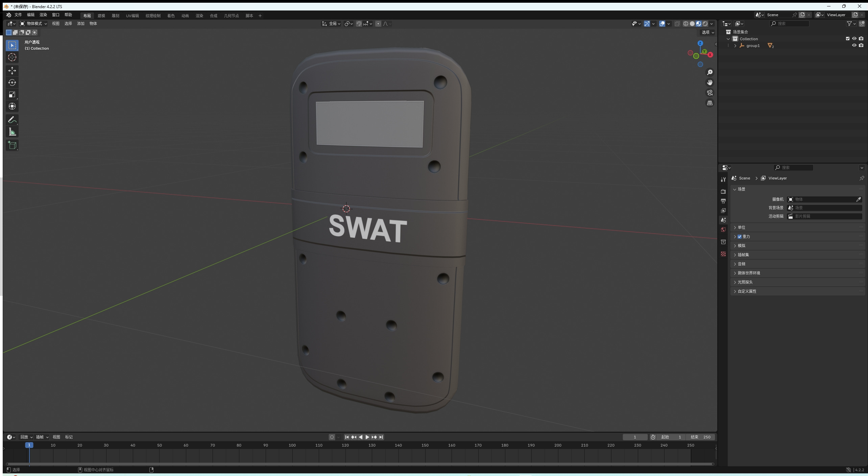Click the Add Cube tool
The height and width of the screenshot is (476, 868).
click(x=12, y=145)
